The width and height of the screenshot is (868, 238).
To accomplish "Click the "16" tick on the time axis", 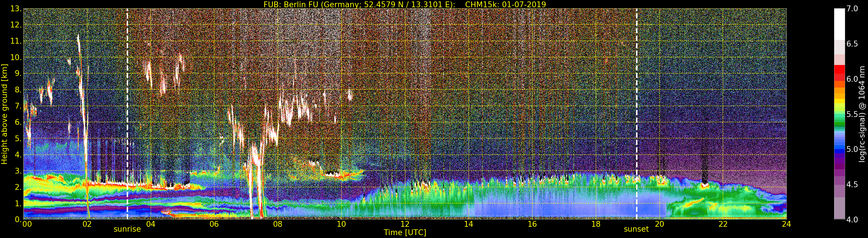I will [532, 224].
